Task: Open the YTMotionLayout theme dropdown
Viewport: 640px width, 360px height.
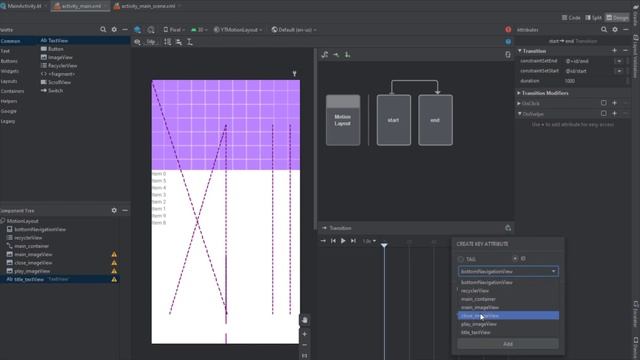Action: pyautogui.click(x=238, y=30)
